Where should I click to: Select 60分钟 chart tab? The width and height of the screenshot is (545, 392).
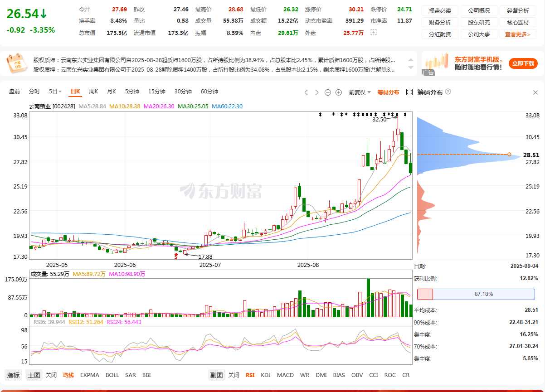point(209,92)
